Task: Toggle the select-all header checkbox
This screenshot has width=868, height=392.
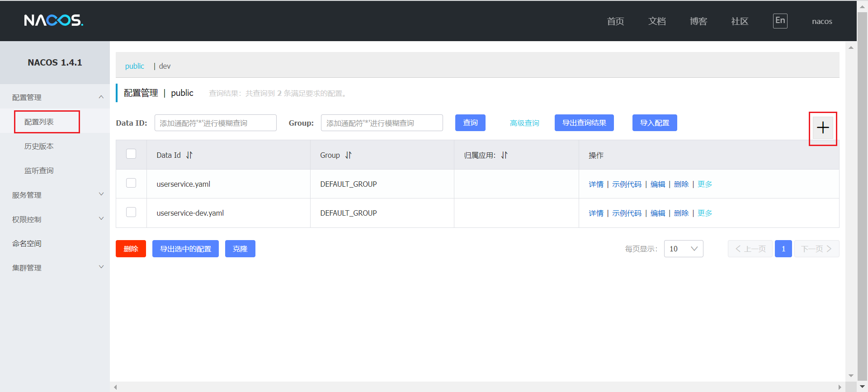Action: (x=131, y=154)
